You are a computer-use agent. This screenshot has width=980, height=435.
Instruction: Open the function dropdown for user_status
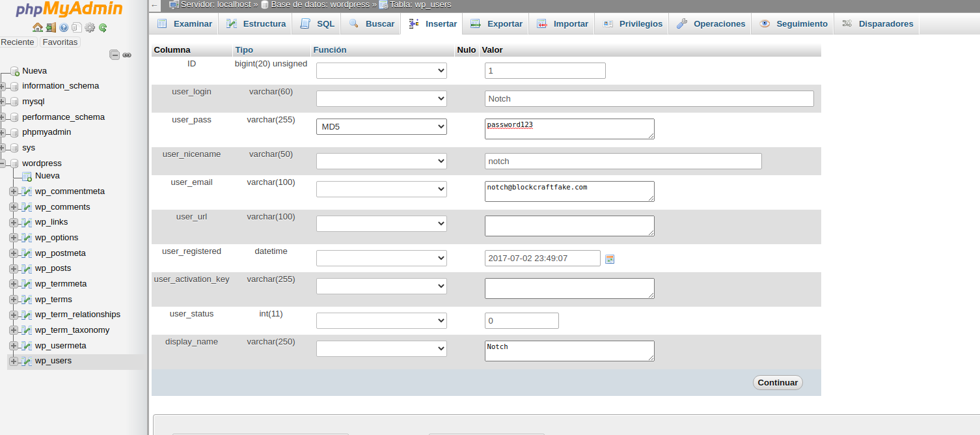[381, 320]
